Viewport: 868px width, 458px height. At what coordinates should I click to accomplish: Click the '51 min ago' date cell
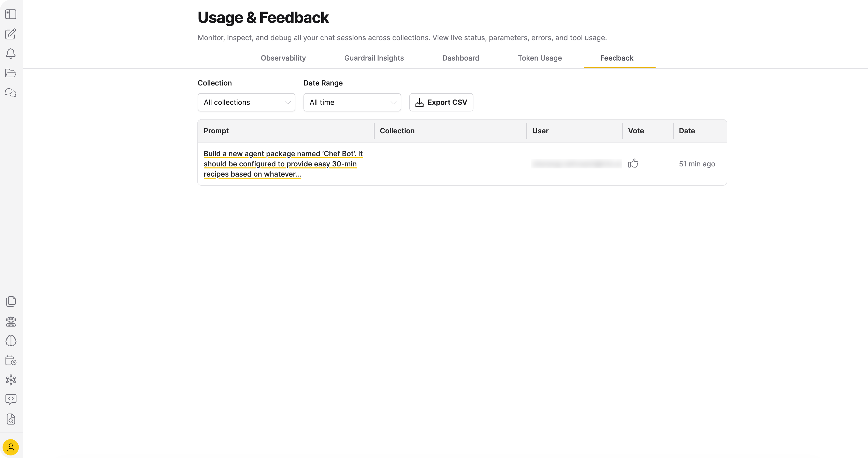697,164
